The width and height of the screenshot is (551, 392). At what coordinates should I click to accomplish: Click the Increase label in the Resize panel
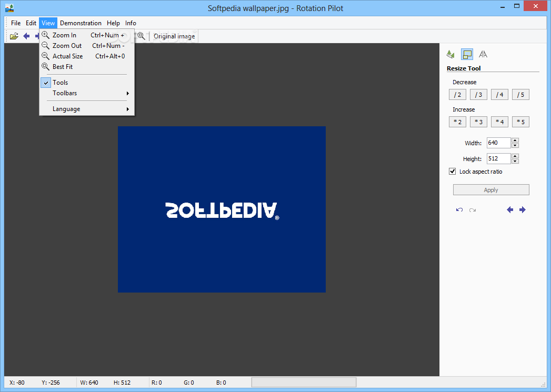[464, 109]
